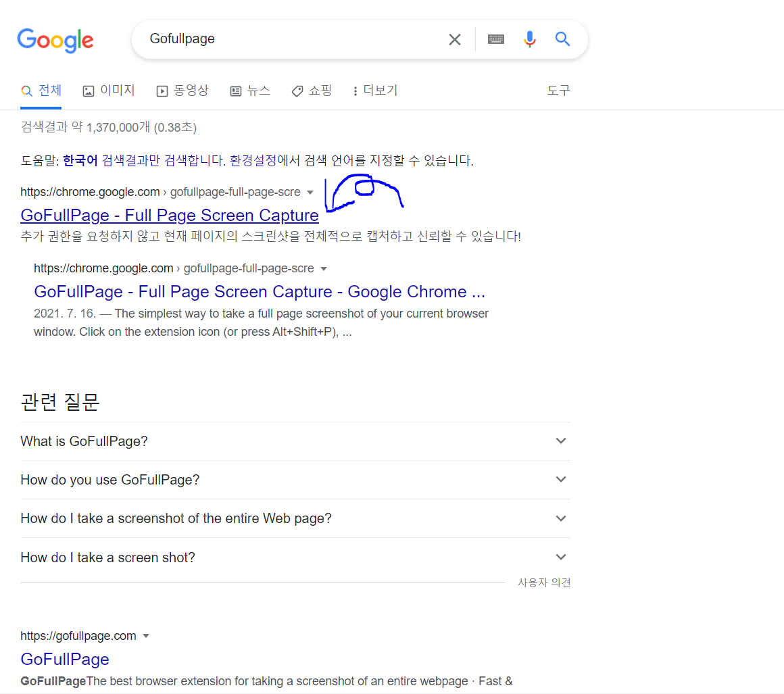The image size is (784, 694).
Task: Start voice search with microphone icon
Action: point(529,39)
